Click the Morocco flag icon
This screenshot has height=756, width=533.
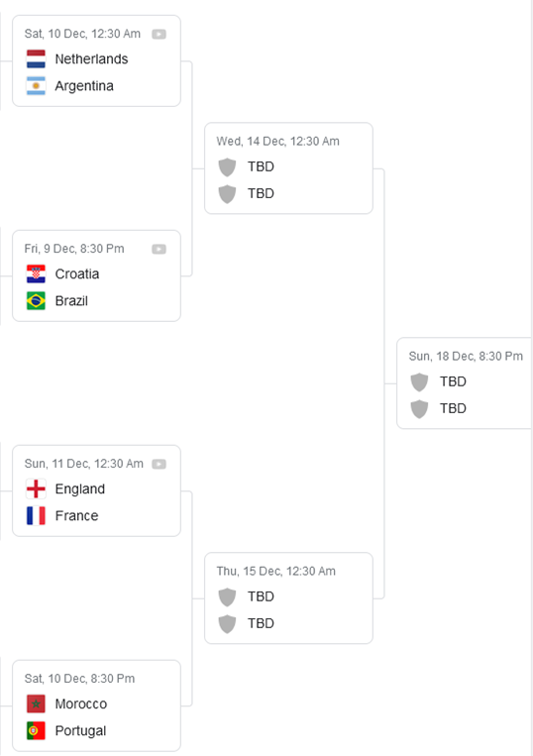[x=36, y=703]
